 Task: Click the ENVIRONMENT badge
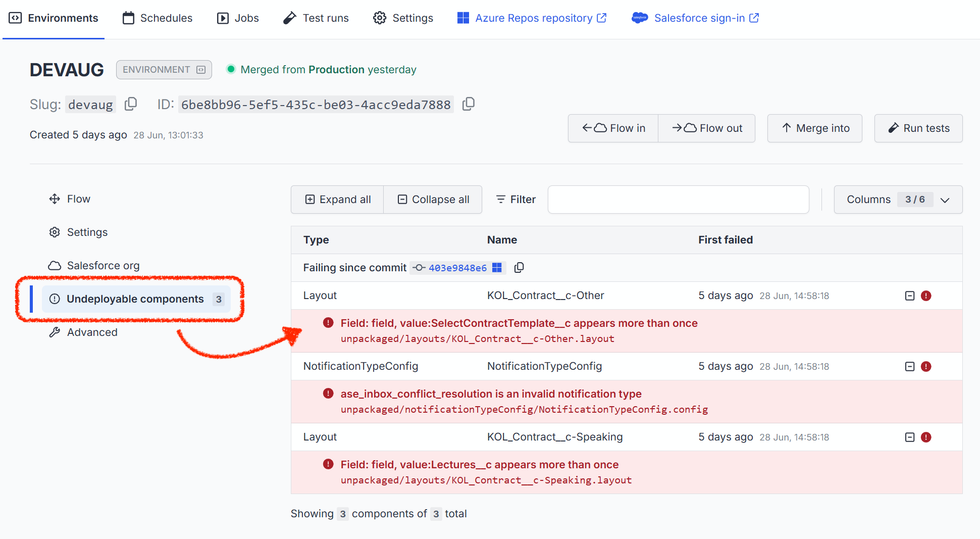pyautogui.click(x=164, y=70)
